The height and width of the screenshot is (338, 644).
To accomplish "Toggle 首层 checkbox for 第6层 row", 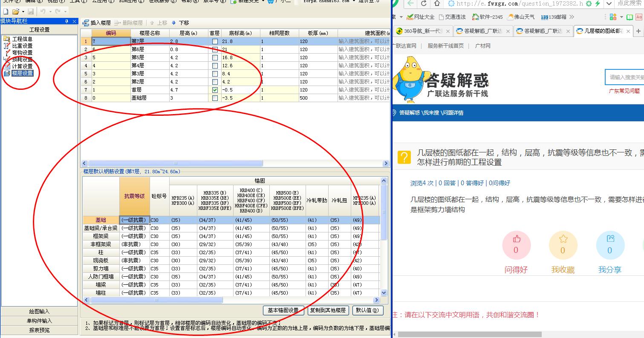I will [215, 49].
